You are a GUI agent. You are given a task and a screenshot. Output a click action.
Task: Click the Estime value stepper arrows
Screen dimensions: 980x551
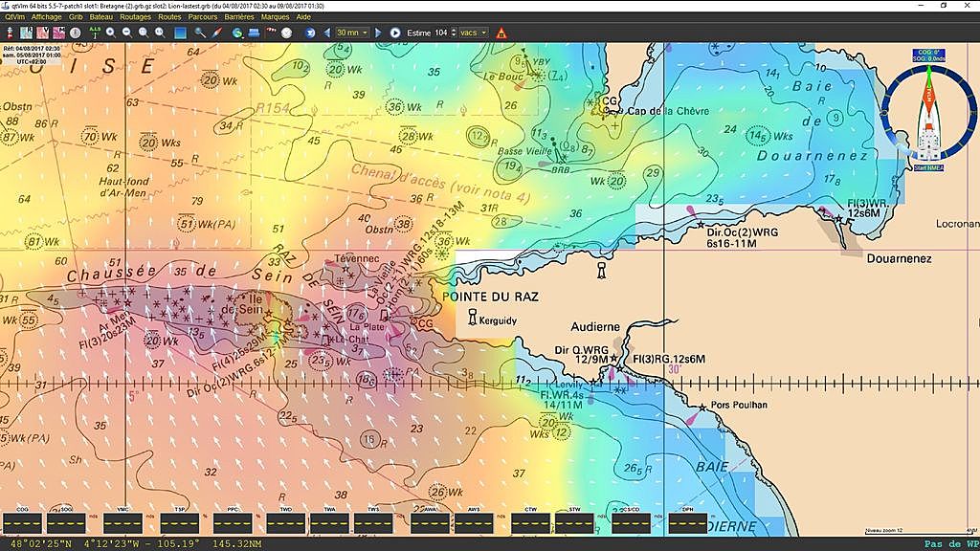(453, 33)
